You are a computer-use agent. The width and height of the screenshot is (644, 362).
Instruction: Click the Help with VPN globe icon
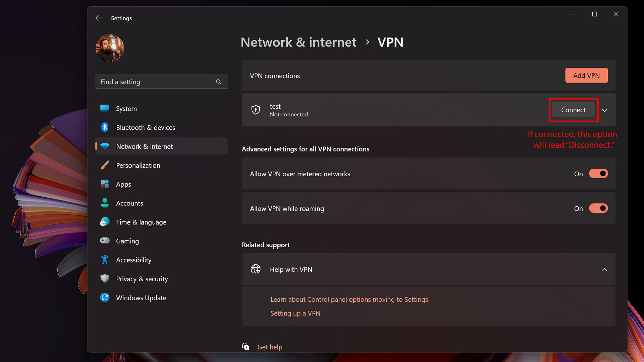click(256, 269)
